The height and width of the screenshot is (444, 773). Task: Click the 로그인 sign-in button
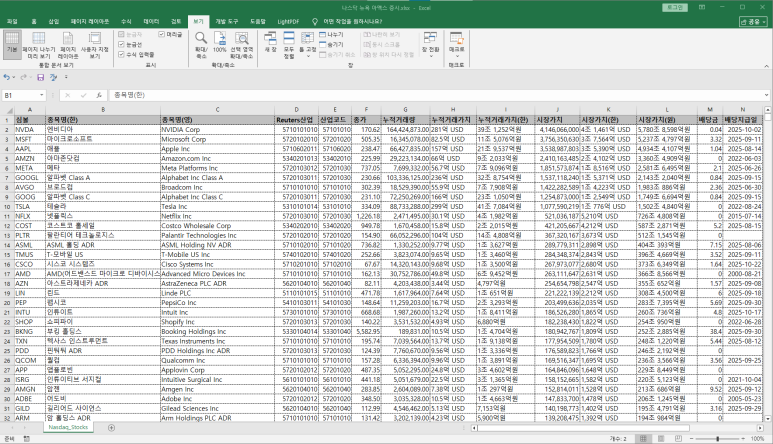(x=674, y=7)
